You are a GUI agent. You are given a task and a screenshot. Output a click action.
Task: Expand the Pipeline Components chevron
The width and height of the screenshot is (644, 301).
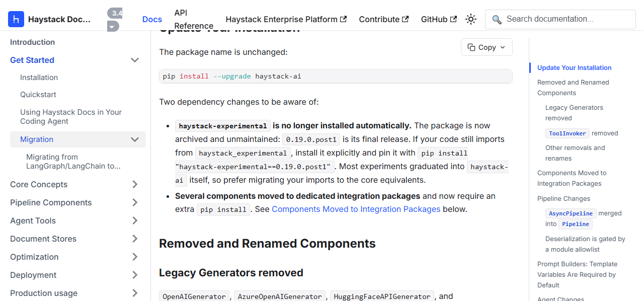coord(135,203)
